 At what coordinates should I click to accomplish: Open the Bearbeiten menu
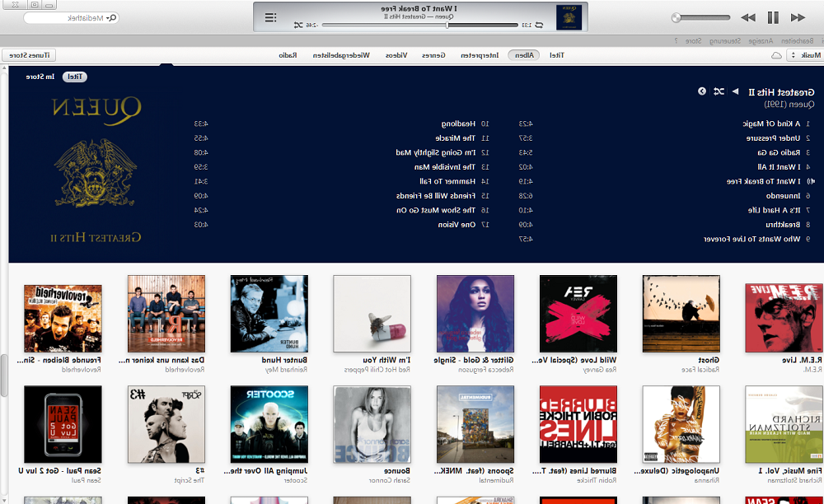tap(797, 40)
